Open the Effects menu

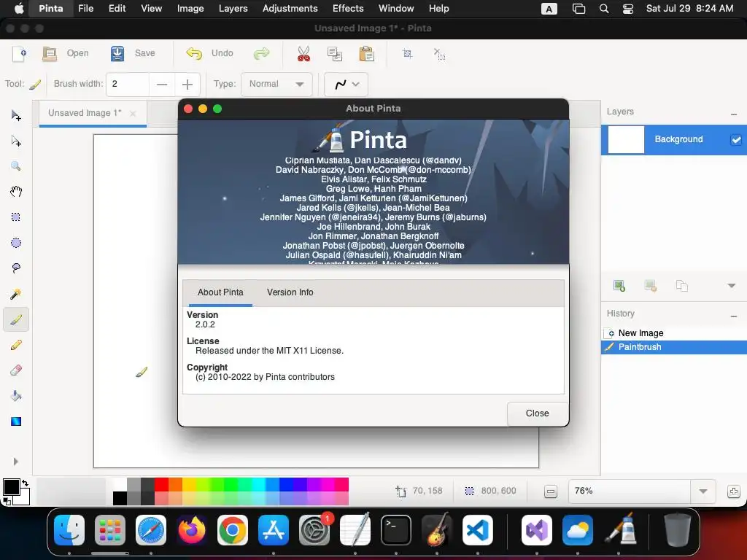(348, 9)
